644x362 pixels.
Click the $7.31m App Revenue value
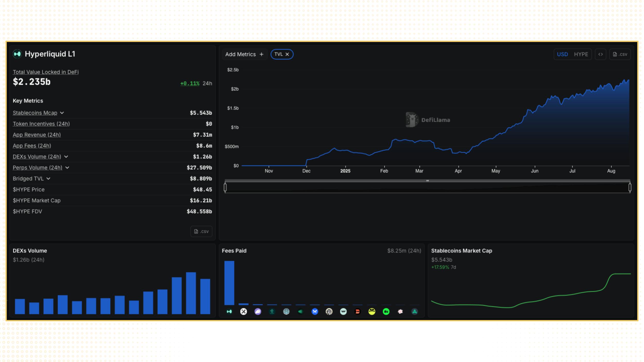202,135
